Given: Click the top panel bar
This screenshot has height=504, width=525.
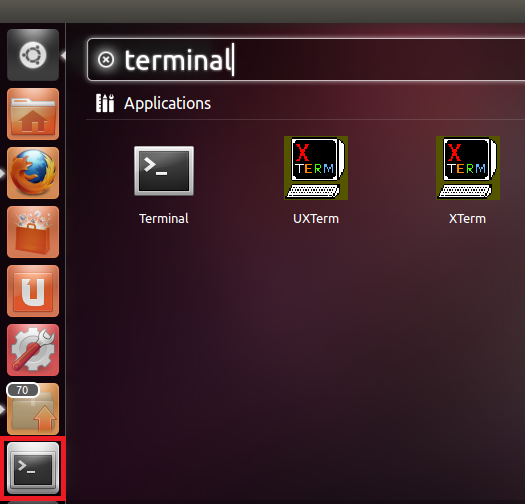Looking at the screenshot, I should coord(262,11).
